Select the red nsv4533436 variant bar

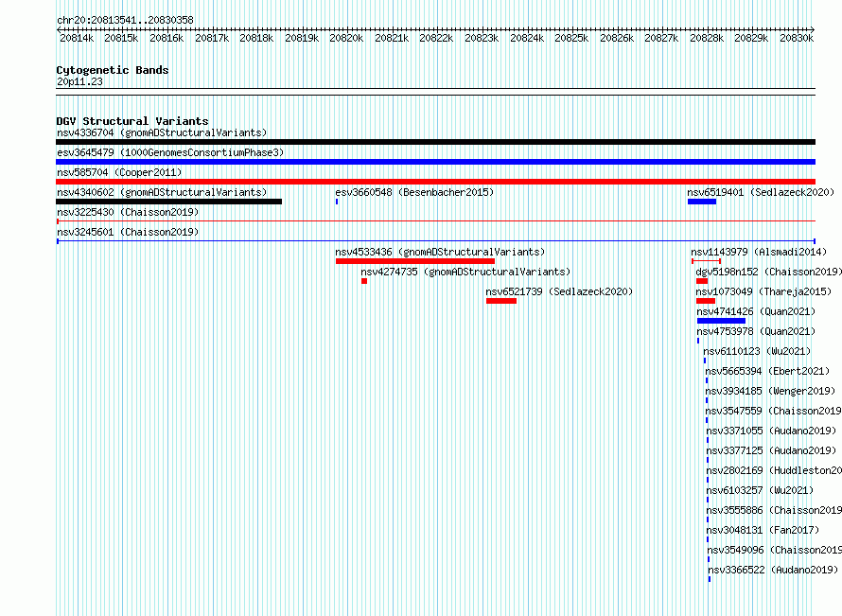[x=415, y=261]
